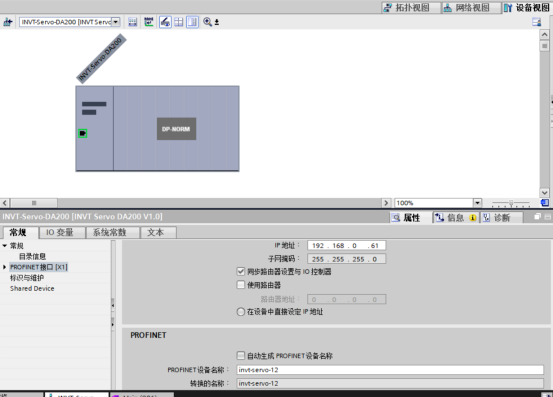Click the PROFINET device name input field

pyautogui.click(x=390, y=370)
